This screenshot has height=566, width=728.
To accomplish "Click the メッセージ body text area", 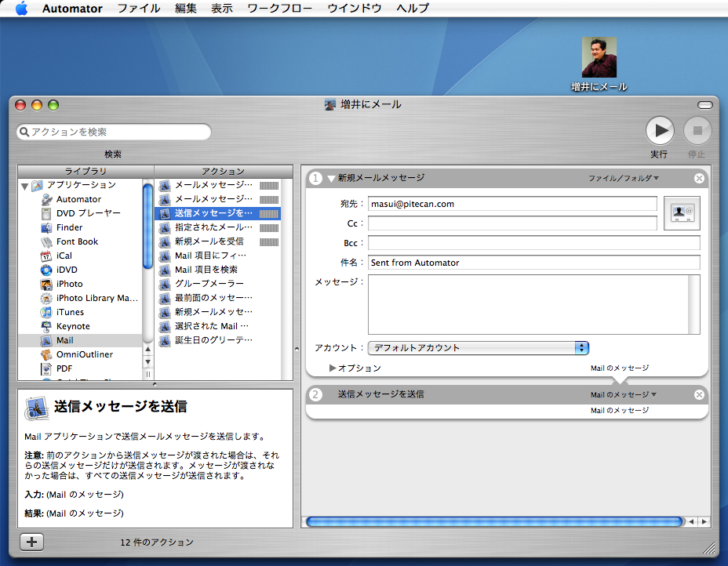I will [x=534, y=304].
